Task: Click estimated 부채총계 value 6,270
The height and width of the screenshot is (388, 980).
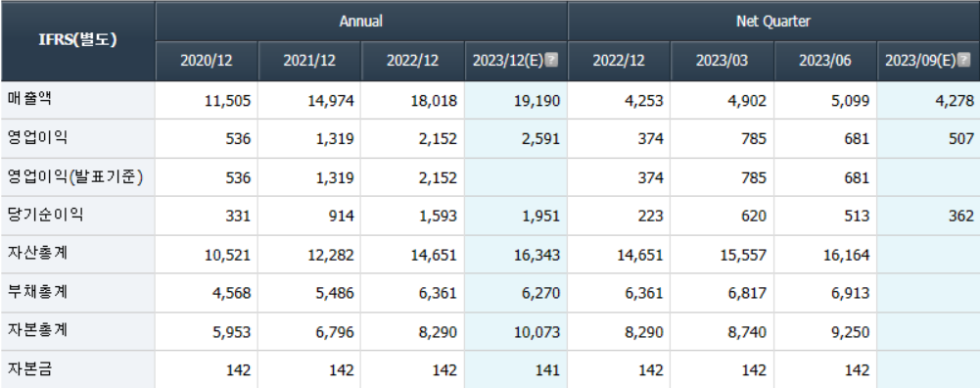Action: (541, 294)
